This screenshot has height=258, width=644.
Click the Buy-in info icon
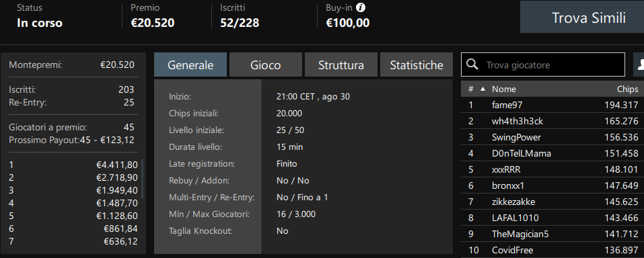[361, 8]
